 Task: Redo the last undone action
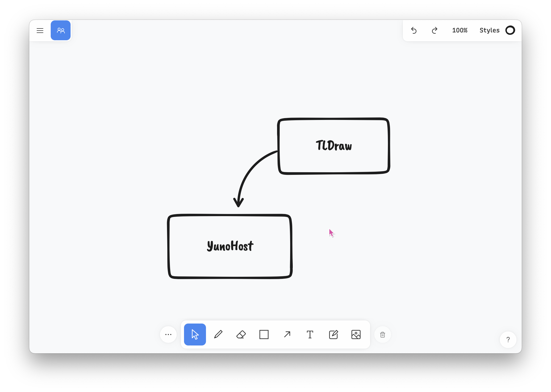point(434,30)
